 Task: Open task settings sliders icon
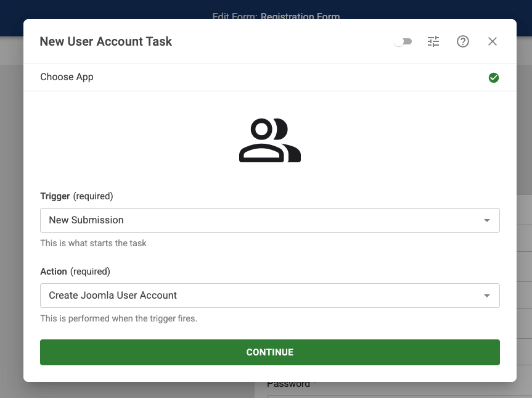(433, 41)
